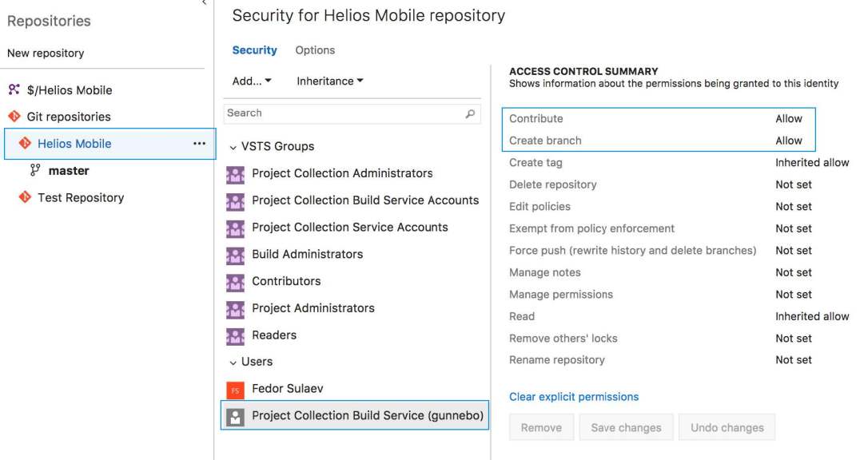868x460 pixels.
Task: Select the master branch in the tree
Action: [69, 170]
